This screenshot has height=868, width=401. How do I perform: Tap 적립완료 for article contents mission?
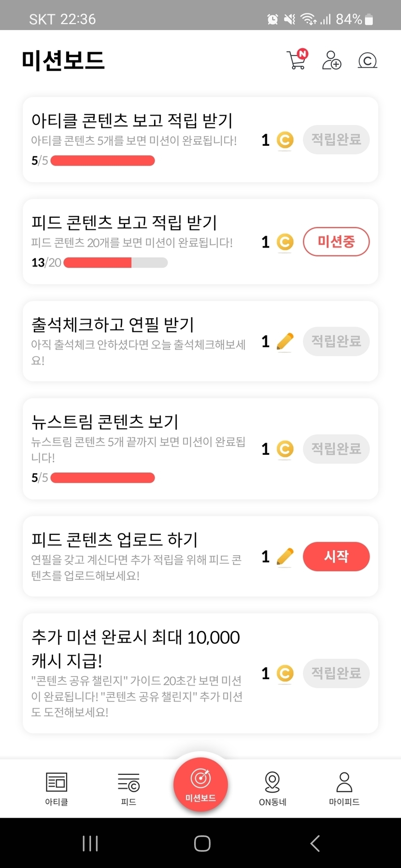coord(336,140)
